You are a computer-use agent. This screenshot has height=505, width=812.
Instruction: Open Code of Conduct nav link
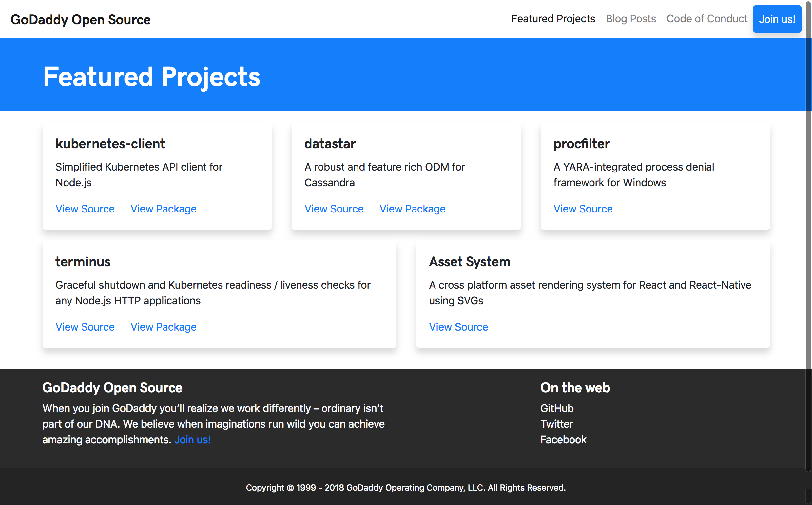[707, 19]
